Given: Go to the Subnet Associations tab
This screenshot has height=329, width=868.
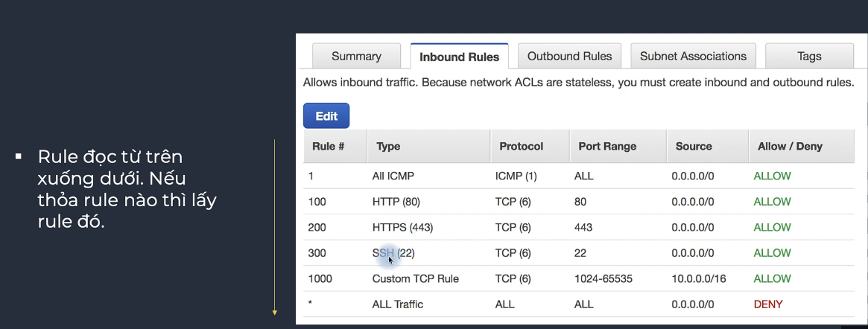Looking at the screenshot, I should [x=693, y=57].
